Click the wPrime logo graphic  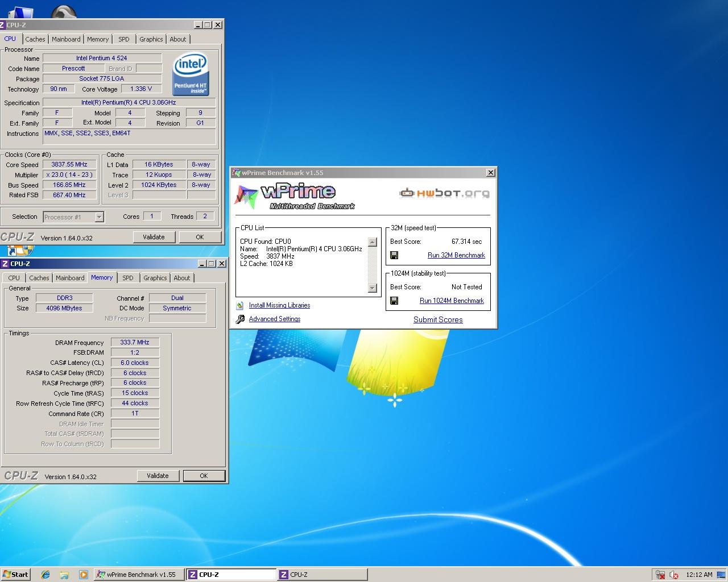pyautogui.click(x=296, y=196)
